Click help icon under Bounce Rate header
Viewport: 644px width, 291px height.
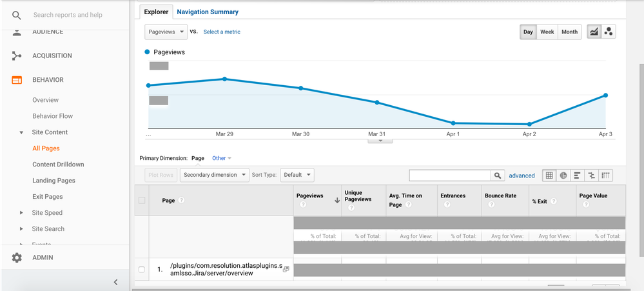(x=491, y=205)
